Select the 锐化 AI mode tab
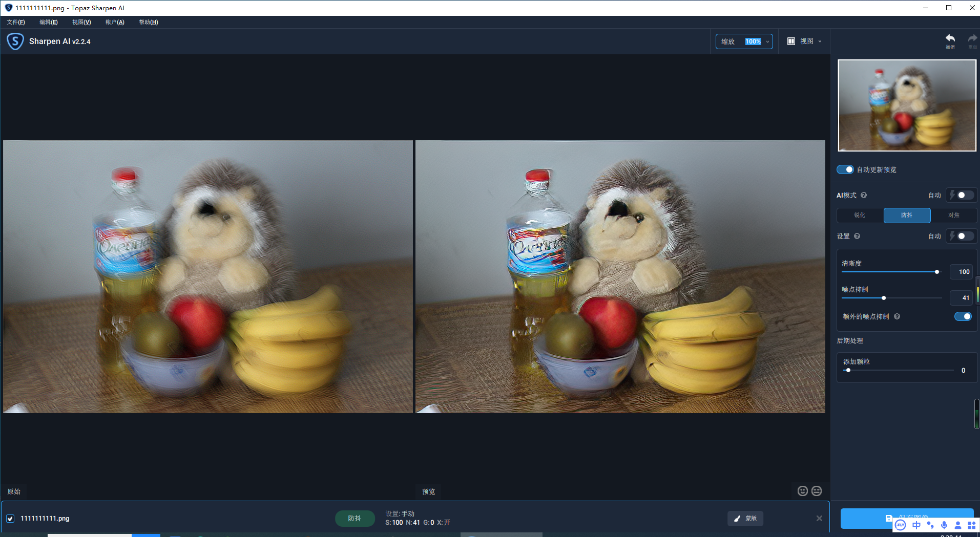Screen dimensions: 980x537 [860, 216]
